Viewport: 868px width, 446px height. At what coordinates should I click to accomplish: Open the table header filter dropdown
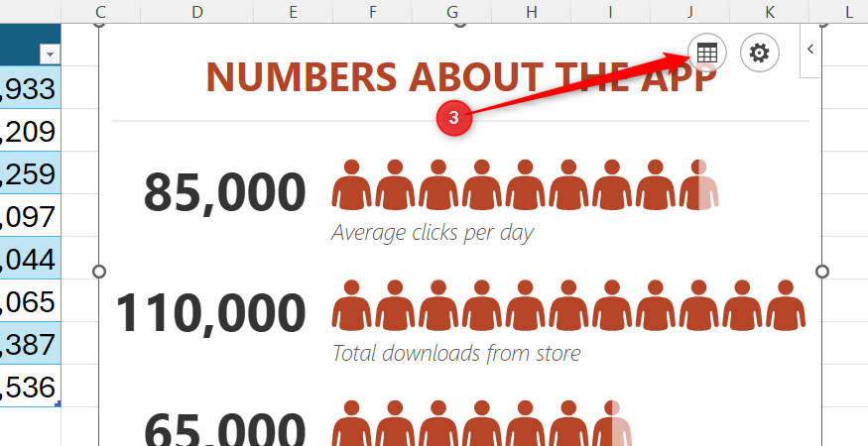(x=51, y=55)
